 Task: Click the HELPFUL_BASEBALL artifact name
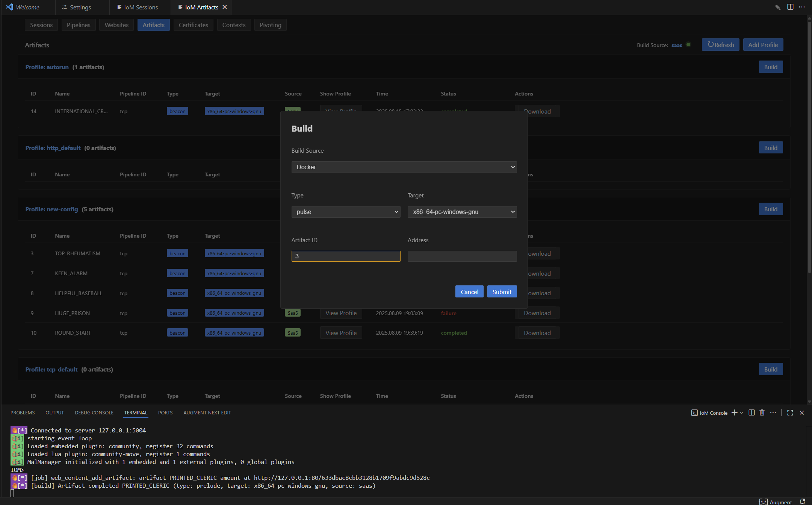coord(79,293)
